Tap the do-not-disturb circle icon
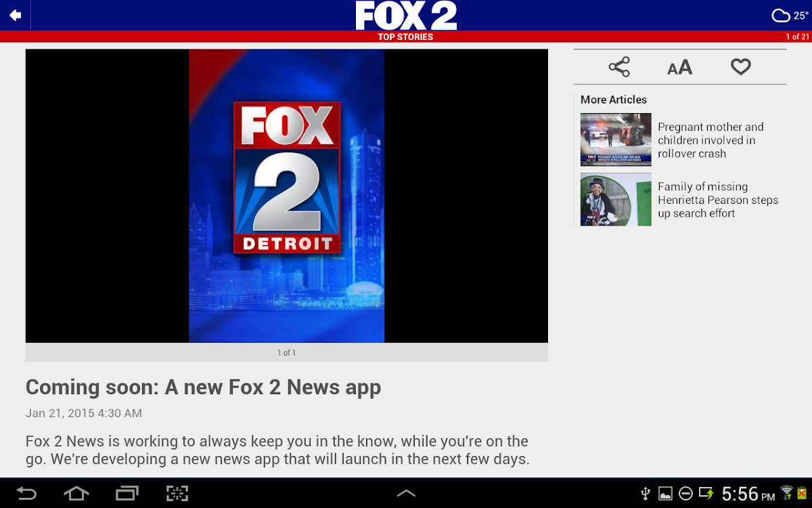The image size is (812, 508). pyautogui.click(x=685, y=493)
